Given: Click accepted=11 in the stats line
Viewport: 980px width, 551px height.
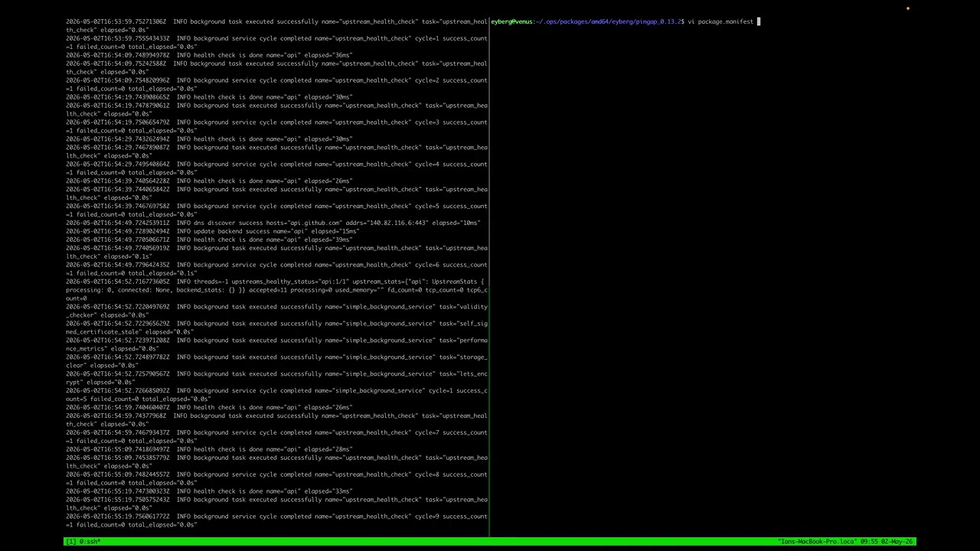Looking at the screenshot, I should [267, 290].
